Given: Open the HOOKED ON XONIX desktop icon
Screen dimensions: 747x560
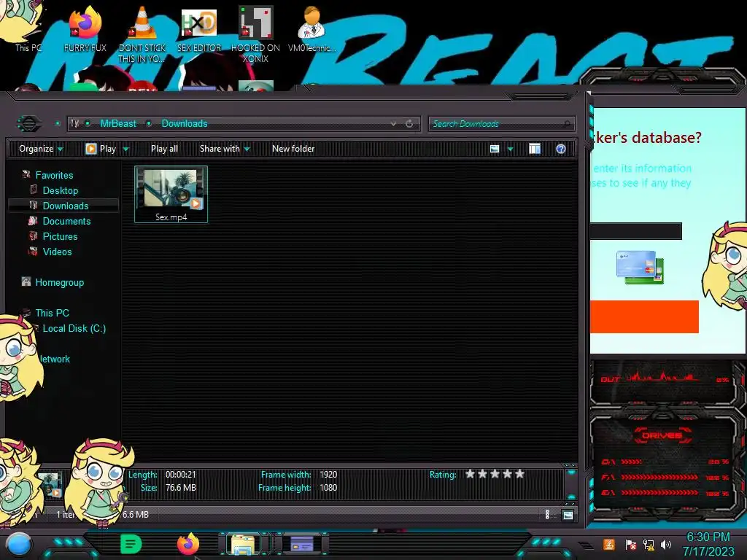Looking at the screenshot, I should point(255,34).
